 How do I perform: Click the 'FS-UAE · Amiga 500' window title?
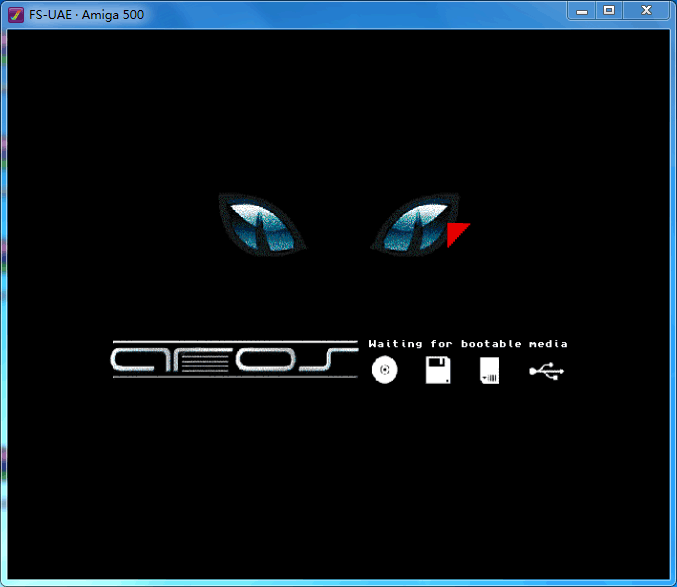point(86,15)
